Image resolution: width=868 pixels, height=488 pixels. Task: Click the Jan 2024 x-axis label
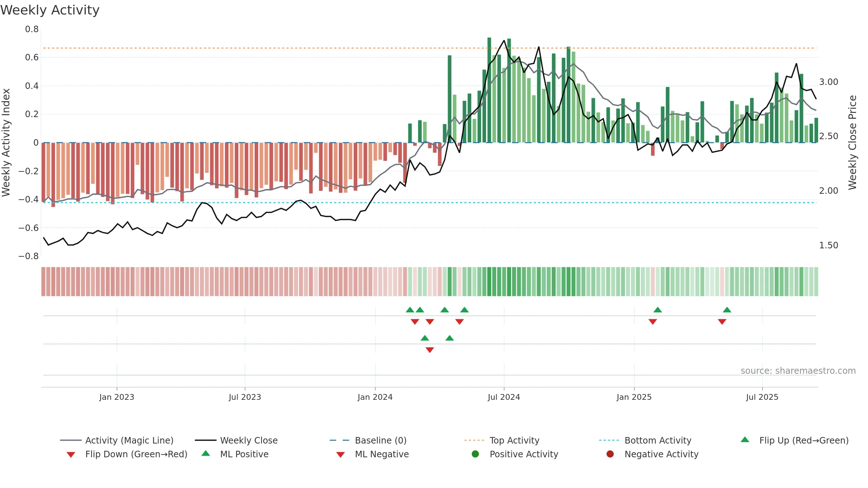pyautogui.click(x=375, y=397)
